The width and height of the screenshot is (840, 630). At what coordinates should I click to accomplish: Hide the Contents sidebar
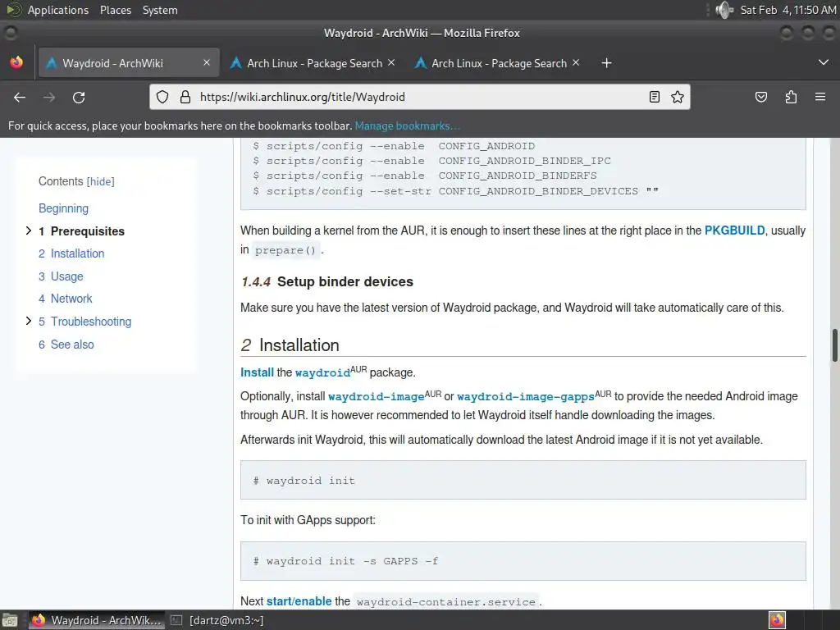[x=101, y=181]
